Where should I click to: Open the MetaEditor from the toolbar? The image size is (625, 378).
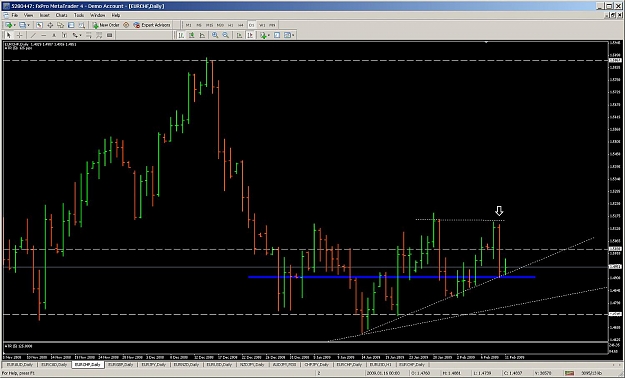(126, 25)
